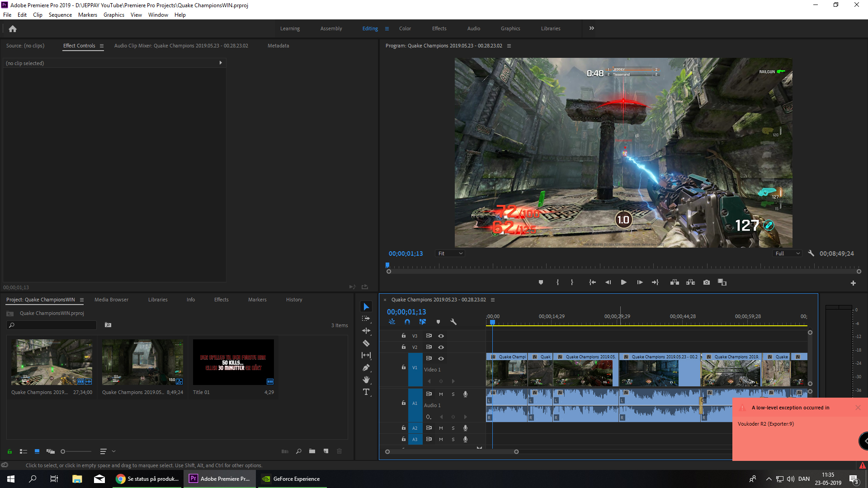Toggle the lock on track V3
The width and height of the screenshot is (868, 488).
404,336
